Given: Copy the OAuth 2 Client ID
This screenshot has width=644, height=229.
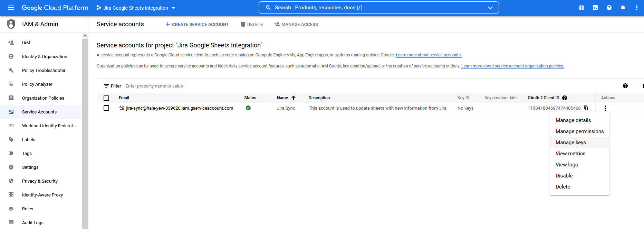Looking at the screenshot, I should [586, 108].
